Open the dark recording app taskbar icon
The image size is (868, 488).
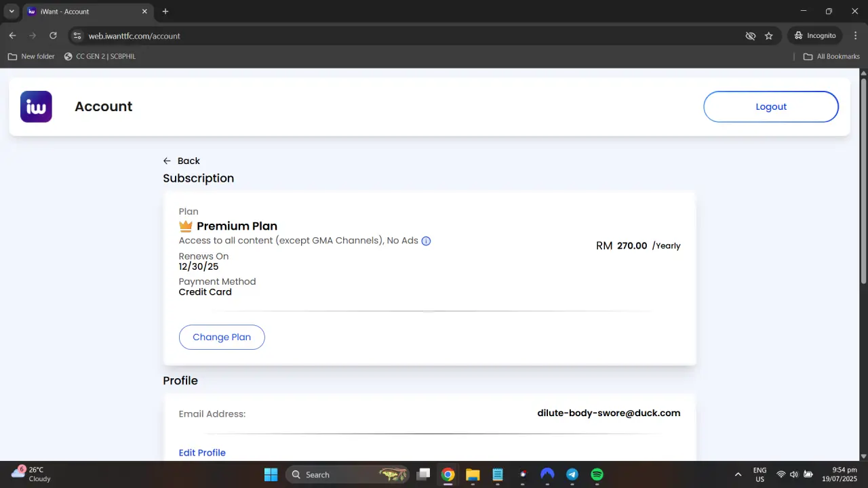(x=522, y=474)
